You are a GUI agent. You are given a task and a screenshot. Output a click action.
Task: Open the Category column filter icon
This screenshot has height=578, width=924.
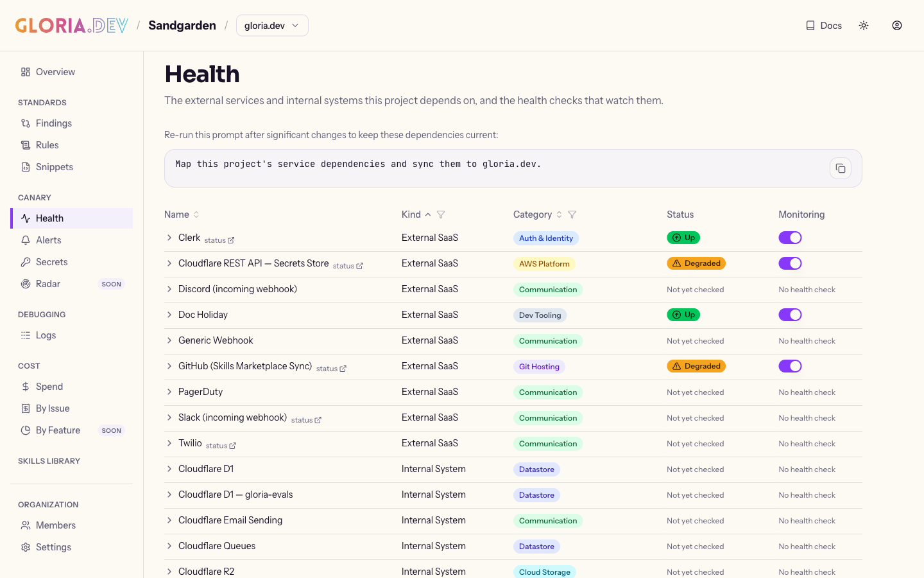(x=572, y=215)
